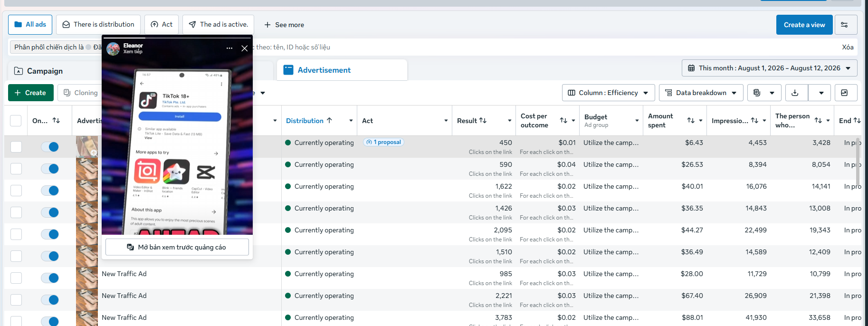Click the Cloning button
The height and width of the screenshot is (326, 868).
81,93
